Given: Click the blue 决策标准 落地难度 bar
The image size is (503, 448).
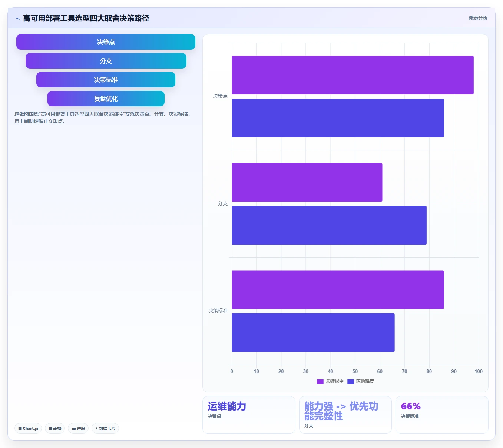Looking at the screenshot, I should 313,332.
